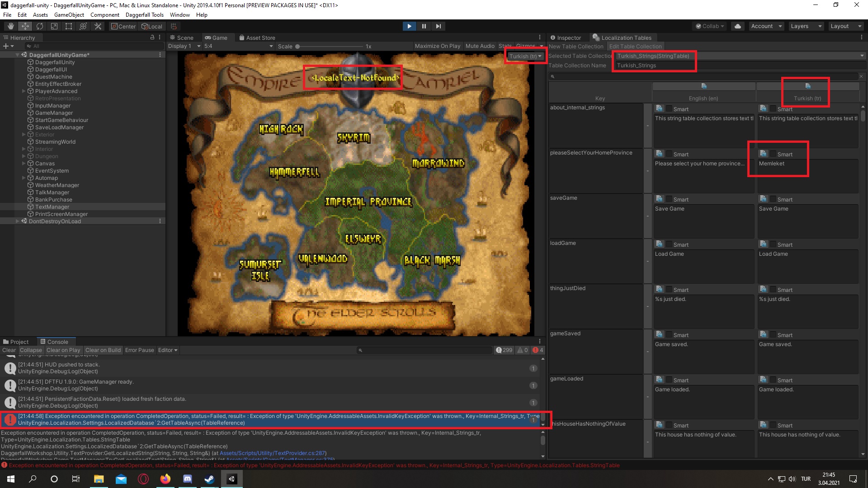The width and height of the screenshot is (868, 488).
Task: Open the Console Editor dropdown
Action: click(x=168, y=350)
